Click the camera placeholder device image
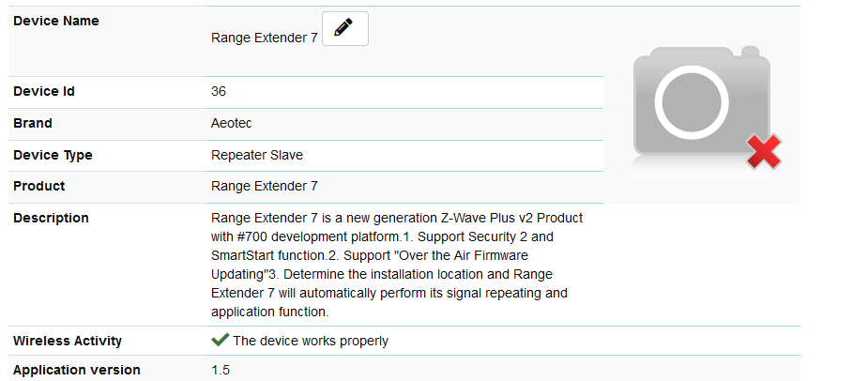The width and height of the screenshot is (868, 381). [x=702, y=103]
